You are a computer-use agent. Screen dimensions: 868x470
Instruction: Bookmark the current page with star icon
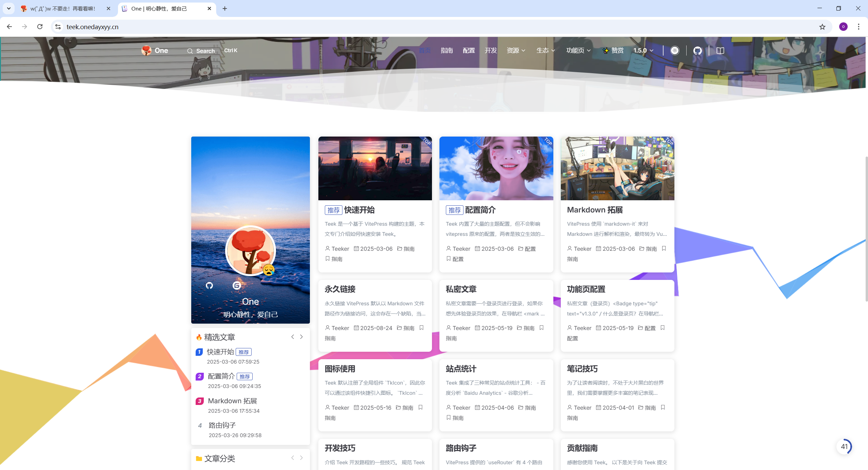tap(822, 27)
